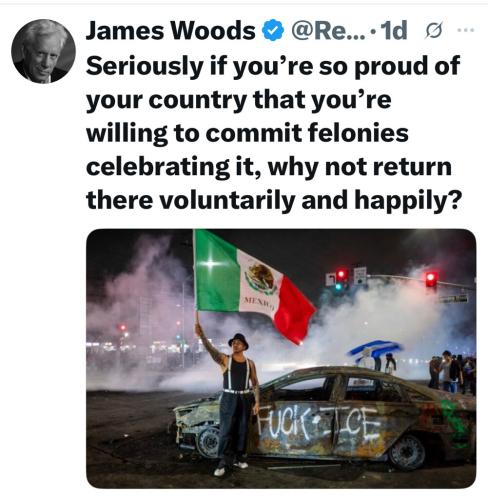Click the text "your country that you're"
This screenshot has height=500, width=488.
coord(239,100)
